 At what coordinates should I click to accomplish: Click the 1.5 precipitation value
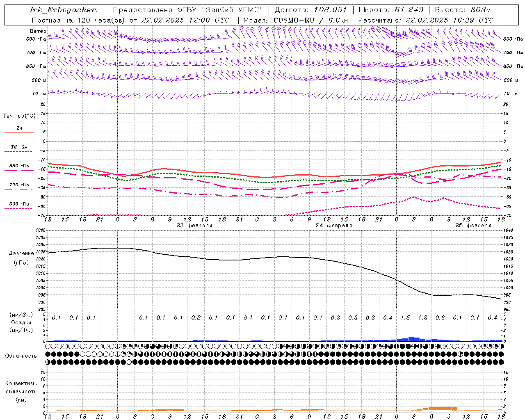[405, 318]
